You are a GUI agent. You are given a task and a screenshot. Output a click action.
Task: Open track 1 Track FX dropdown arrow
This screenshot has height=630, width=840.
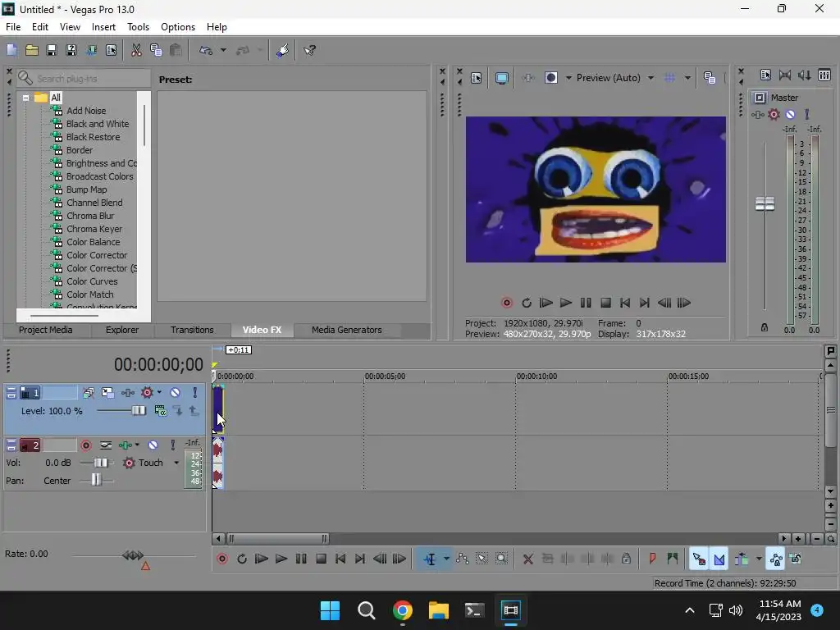tap(159, 393)
